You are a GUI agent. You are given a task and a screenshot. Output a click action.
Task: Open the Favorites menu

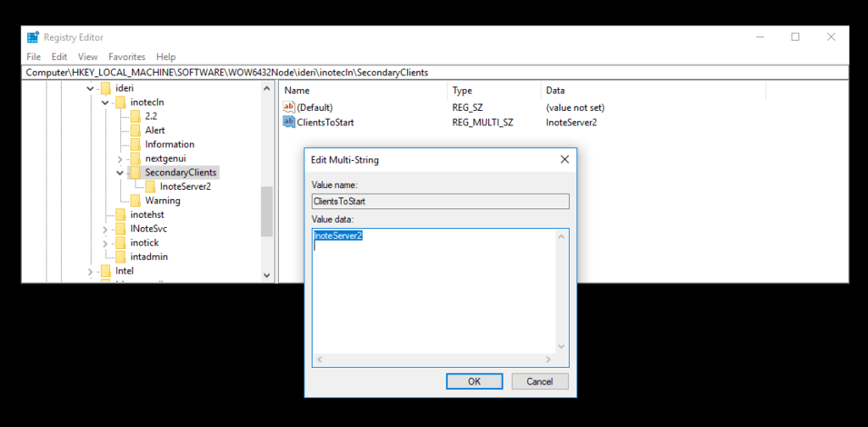coord(127,57)
